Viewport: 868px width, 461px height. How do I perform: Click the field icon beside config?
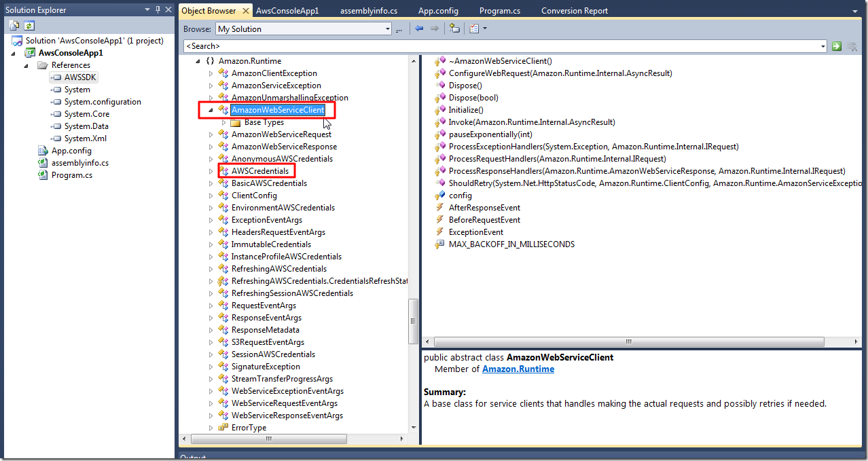click(x=440, y=196)
